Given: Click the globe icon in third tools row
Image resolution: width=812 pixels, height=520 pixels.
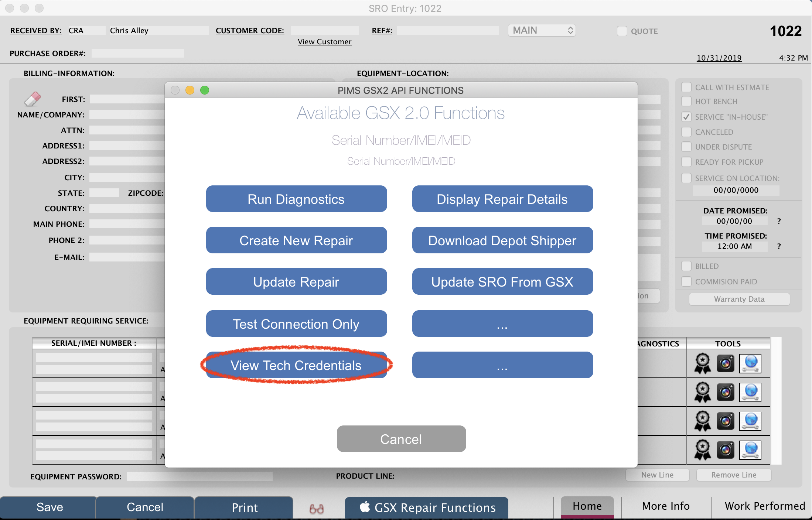Looking at the screenshot, I should click(x=750, y=421).
